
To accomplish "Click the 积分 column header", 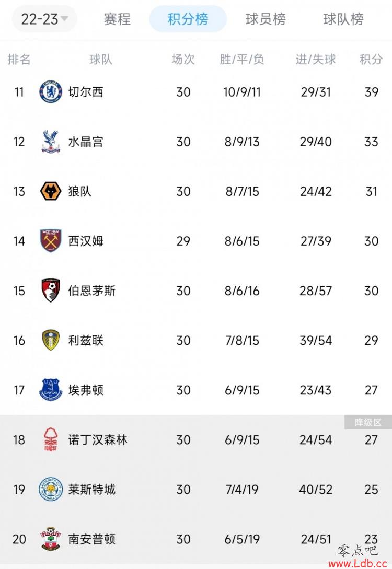I will tap(371, 59).
